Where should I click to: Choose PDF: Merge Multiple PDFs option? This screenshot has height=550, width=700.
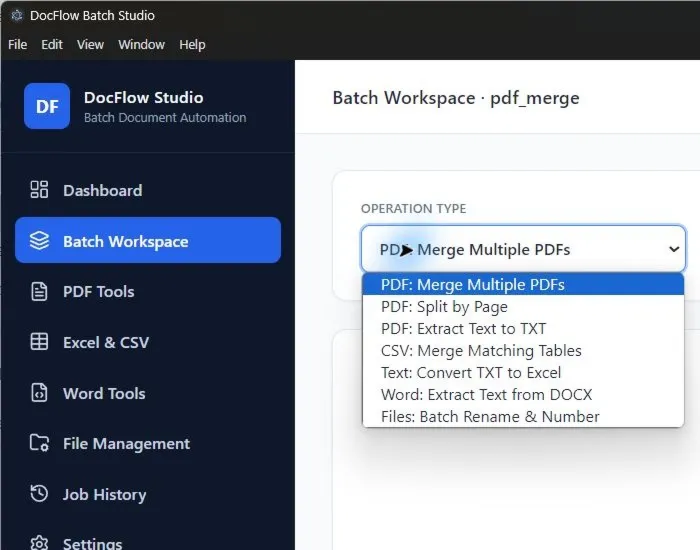coord(523,284)
